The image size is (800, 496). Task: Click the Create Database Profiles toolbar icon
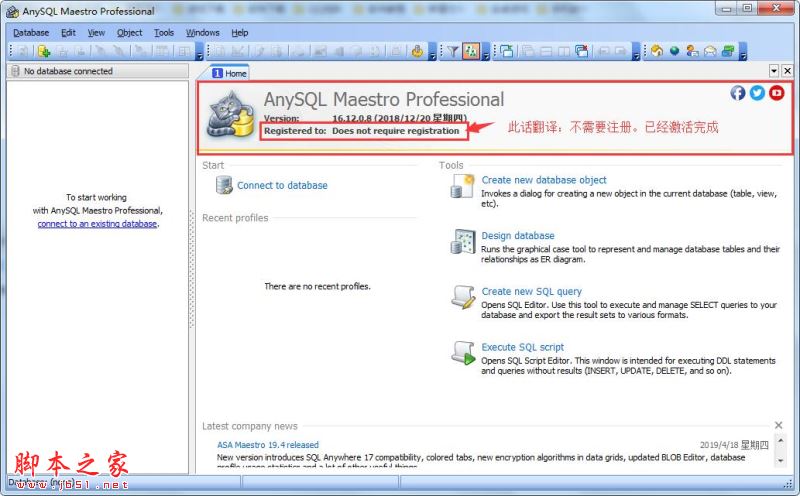[44, 51]
